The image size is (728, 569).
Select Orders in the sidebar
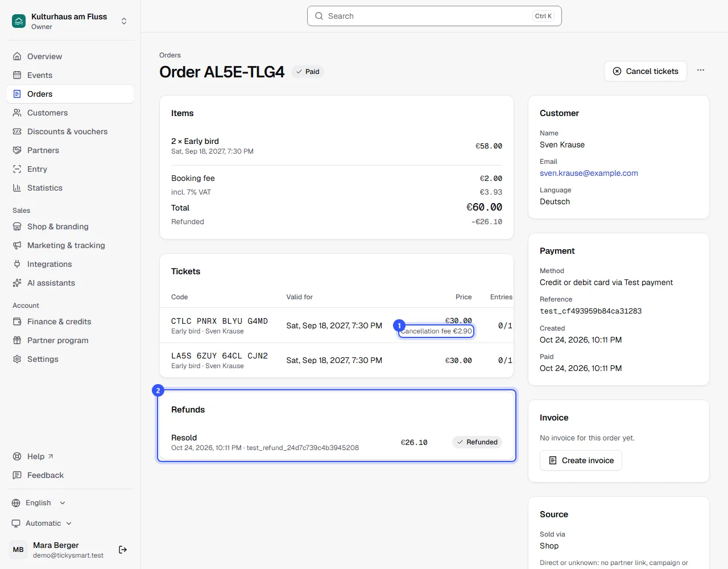coord(70,94)
